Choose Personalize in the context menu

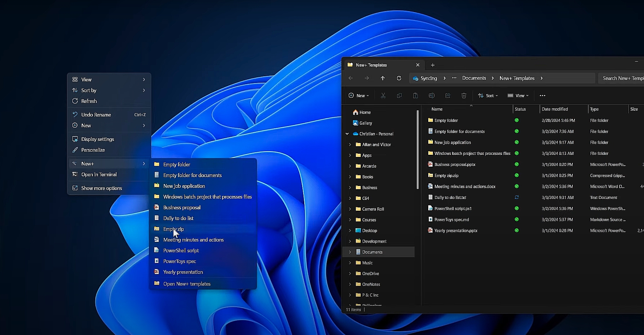[x=109, y=150]
